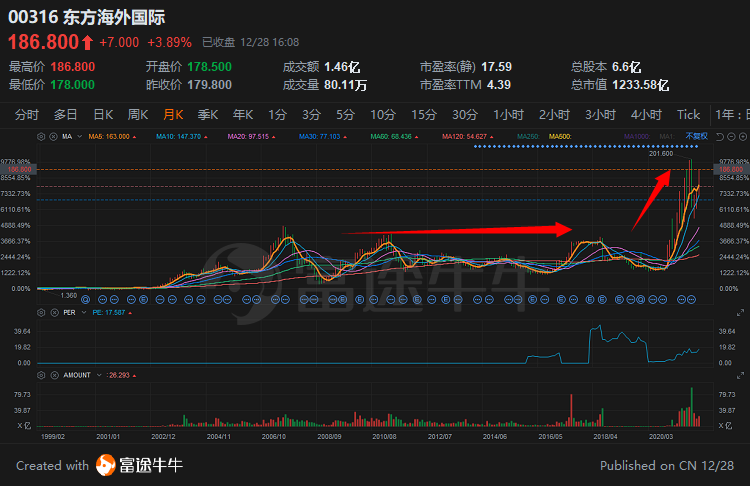
Task: Open MA indicator settings gear
Action: 41,135
